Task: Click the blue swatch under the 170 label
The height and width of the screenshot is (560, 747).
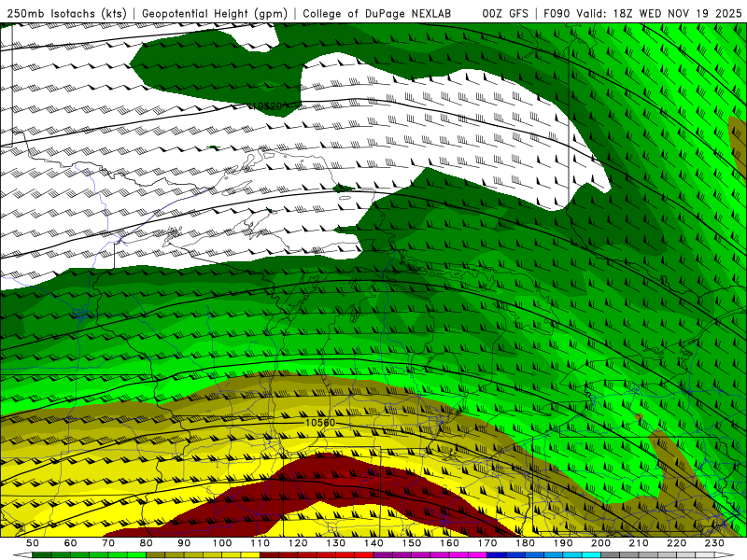Action: (x=497, y=555)
